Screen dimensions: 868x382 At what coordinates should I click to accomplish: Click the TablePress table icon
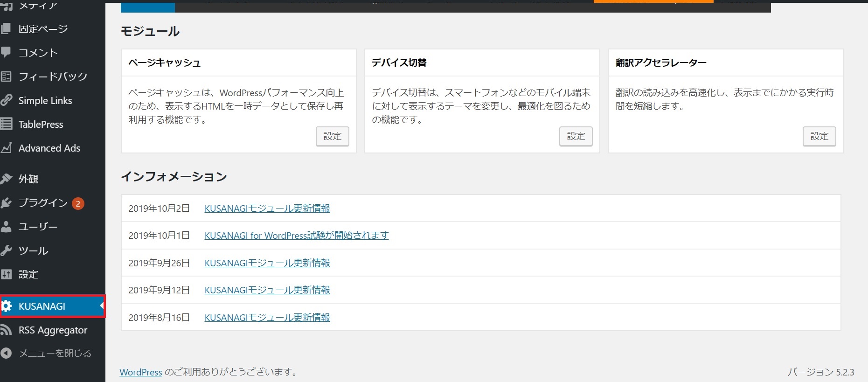click(x=6, y=124)
